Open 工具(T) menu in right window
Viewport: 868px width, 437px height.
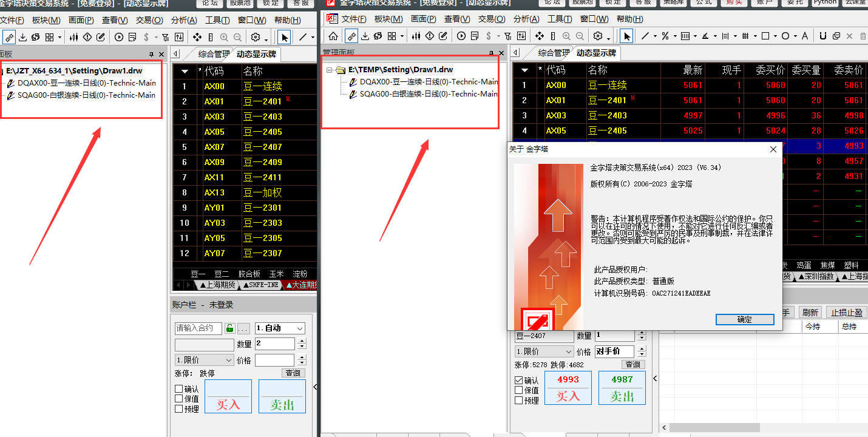click(x=560, y=19)
